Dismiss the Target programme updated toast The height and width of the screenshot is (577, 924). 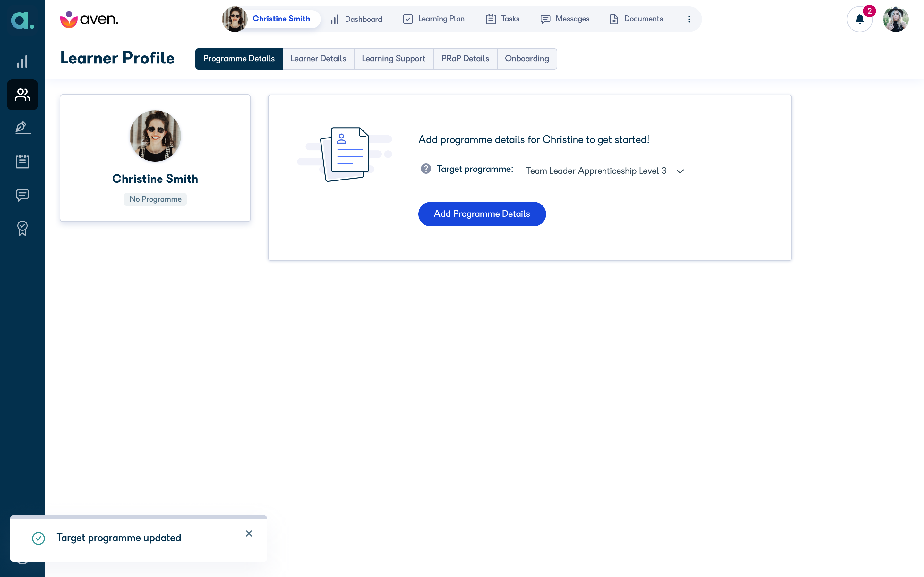click(249, 533)
